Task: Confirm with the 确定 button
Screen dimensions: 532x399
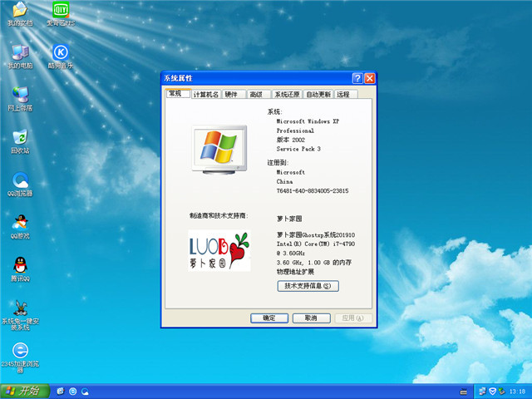Action: (269, 318)
